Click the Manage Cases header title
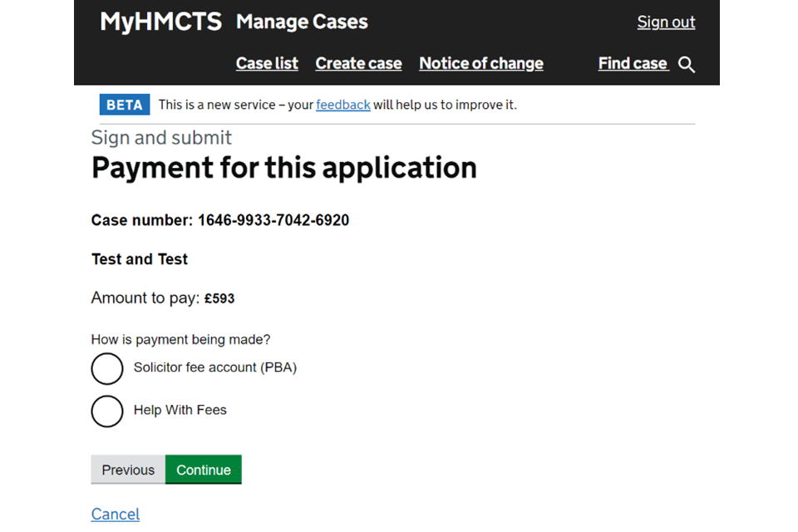The width and height of the screenshot is (798, 532). point(302,22)
